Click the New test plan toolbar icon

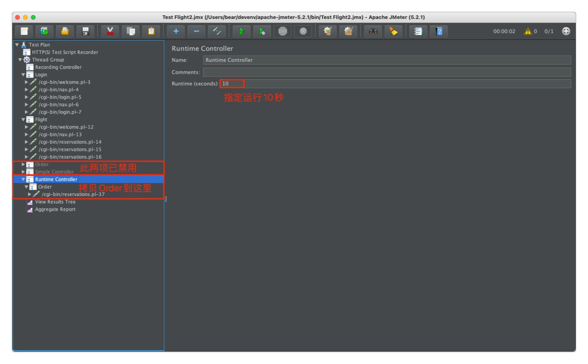click(x=24, y=31)
